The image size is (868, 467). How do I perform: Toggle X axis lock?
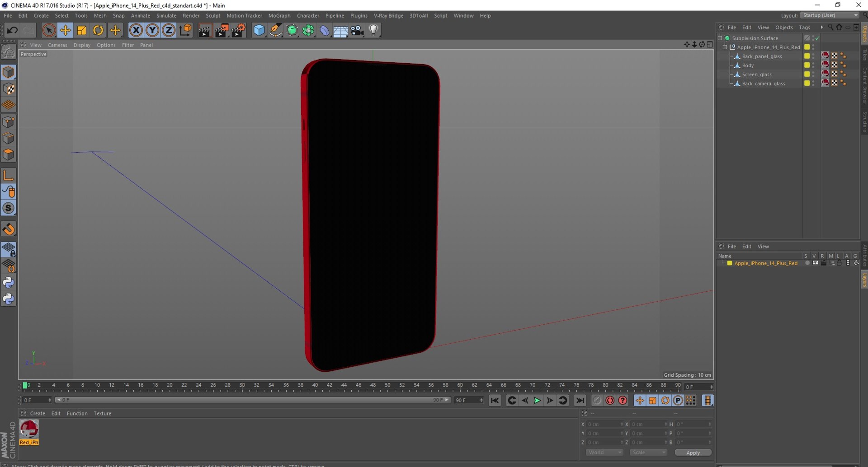coord(136,30)
